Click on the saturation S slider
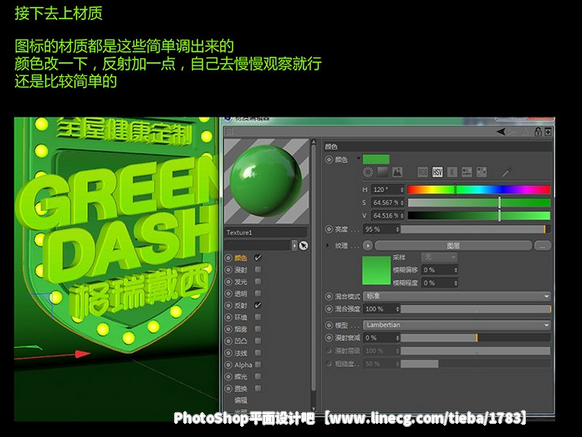Screen dimensions: 582x437 coord(479,203)
